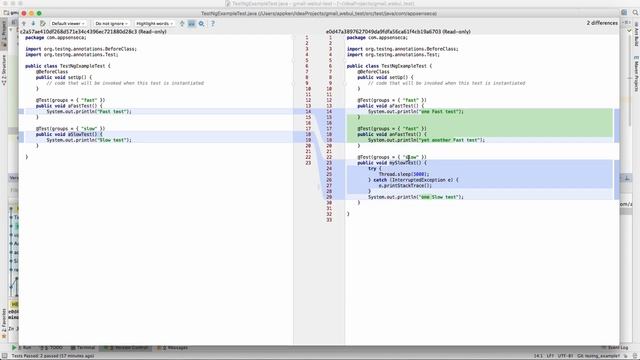The image size is (640, 360).
Task: Open the Ant Build side tab
Action: (x=636, y=34)
